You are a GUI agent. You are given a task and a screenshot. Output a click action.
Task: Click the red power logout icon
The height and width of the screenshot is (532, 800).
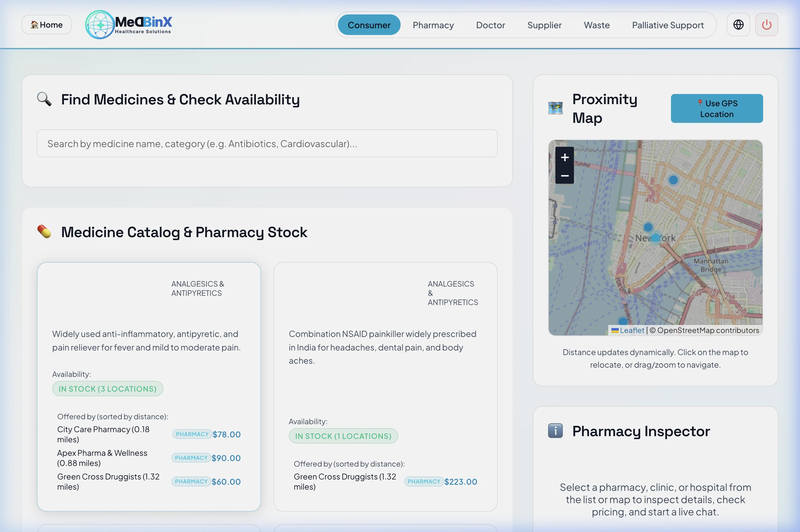[767, 25]
